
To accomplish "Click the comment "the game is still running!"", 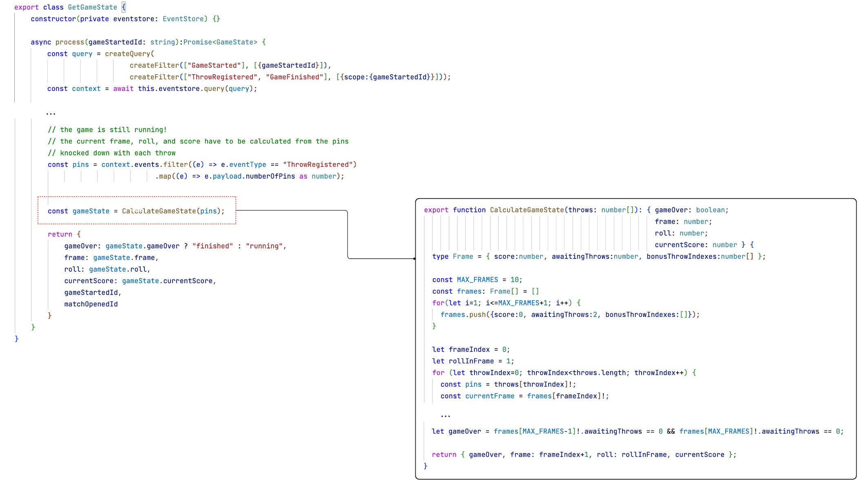I will click(x=107, y=130).
